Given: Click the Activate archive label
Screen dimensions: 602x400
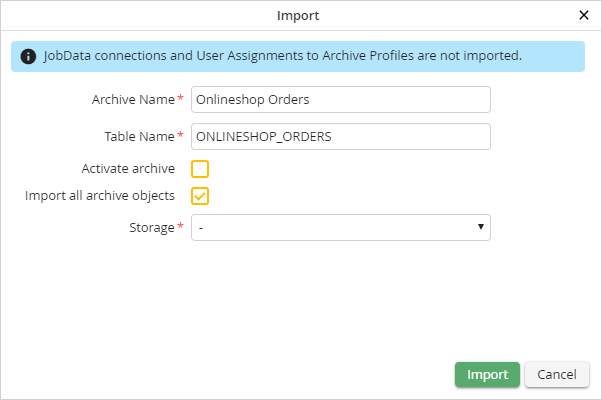Looking at the screenshot, I should tap(128, 169).
